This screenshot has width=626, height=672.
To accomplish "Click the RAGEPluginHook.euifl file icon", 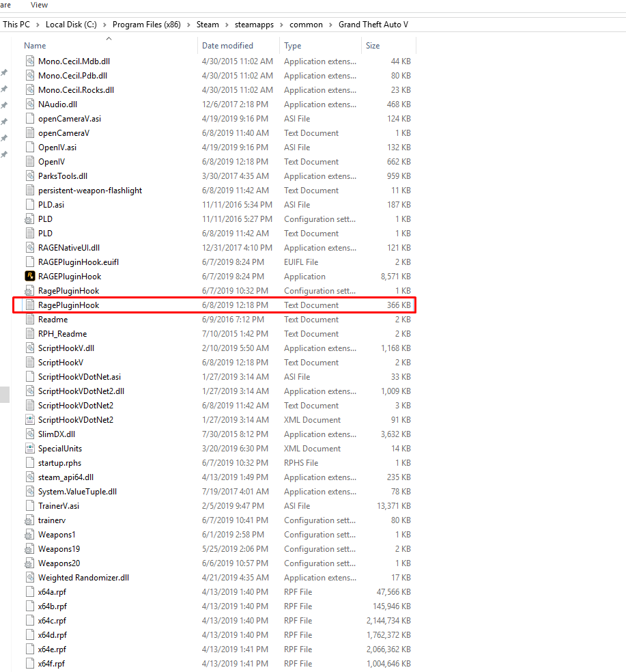I will (29, 262).
